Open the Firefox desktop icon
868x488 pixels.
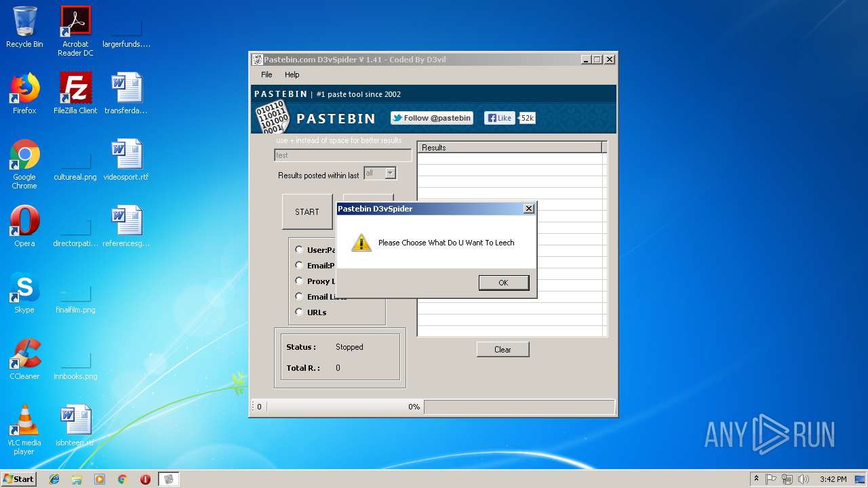(x=24, y=94)
